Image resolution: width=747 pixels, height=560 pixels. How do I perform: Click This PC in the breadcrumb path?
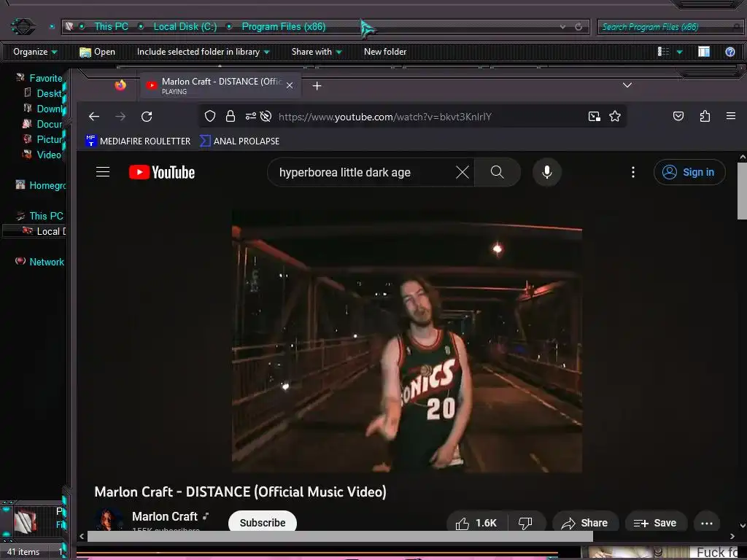[111, 27]
